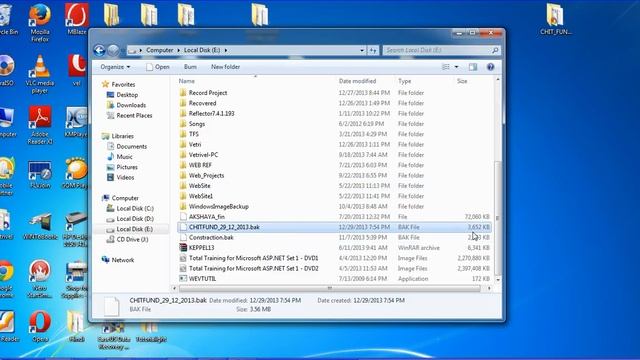The image size is (640, 360).
Task: Open the KMPlayer desktop icon
Action: (x=76, y=122)
